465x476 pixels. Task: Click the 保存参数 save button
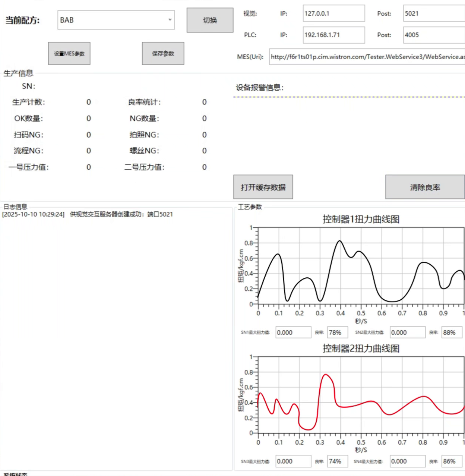tap(163, 54)
